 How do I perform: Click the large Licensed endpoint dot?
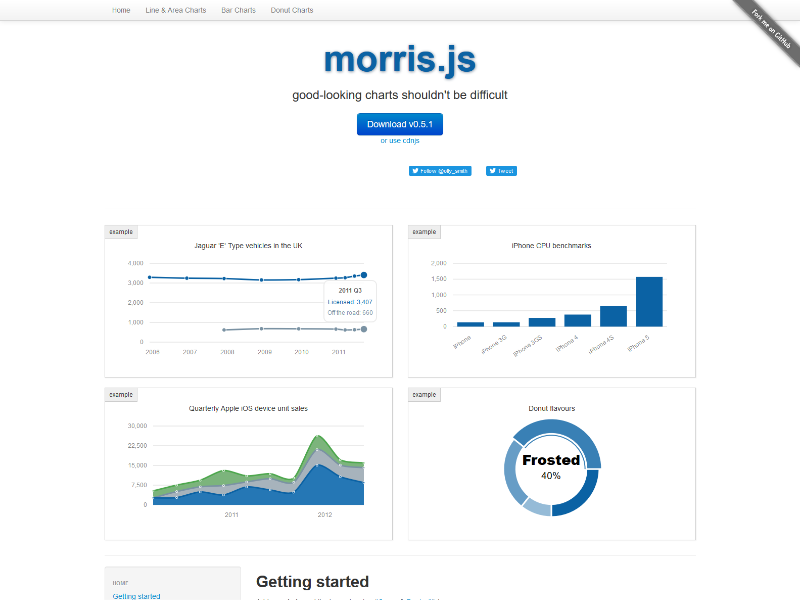click(364, 275)
